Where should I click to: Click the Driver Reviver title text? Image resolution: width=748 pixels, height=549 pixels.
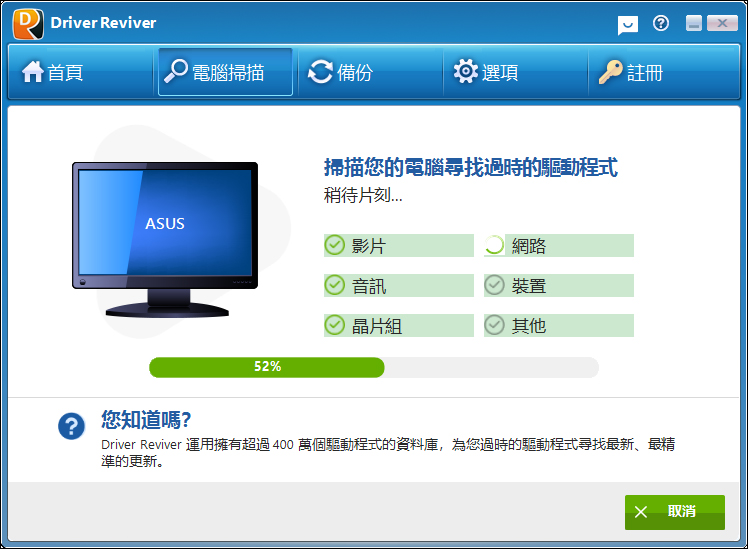(104, 23)
